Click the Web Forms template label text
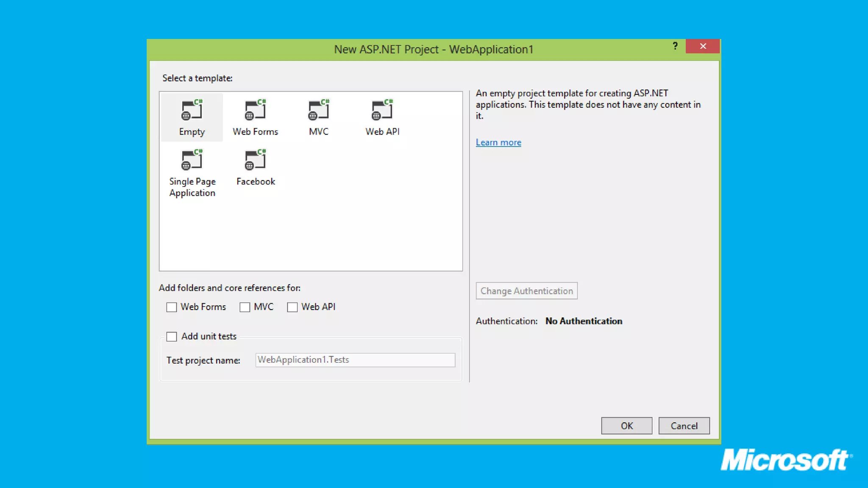Viewport: 868px width, 488px height. click(x=255, y=132)
